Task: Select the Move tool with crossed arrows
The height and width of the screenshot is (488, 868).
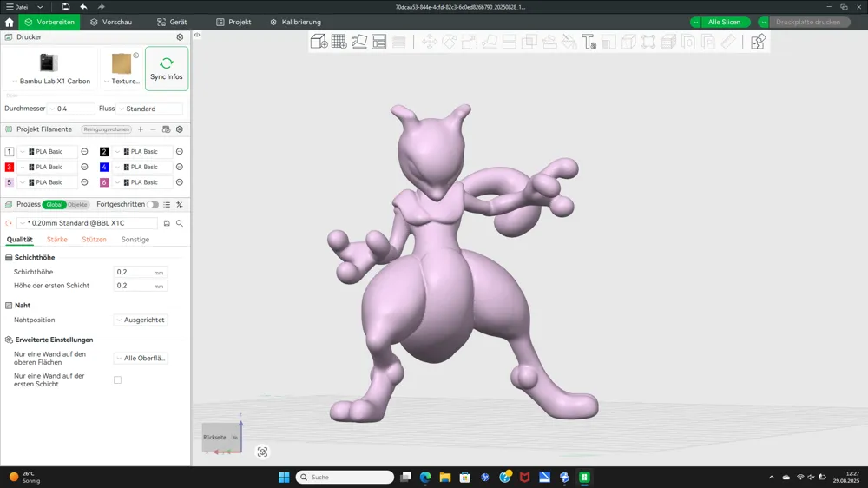Action: coord(429,42)
